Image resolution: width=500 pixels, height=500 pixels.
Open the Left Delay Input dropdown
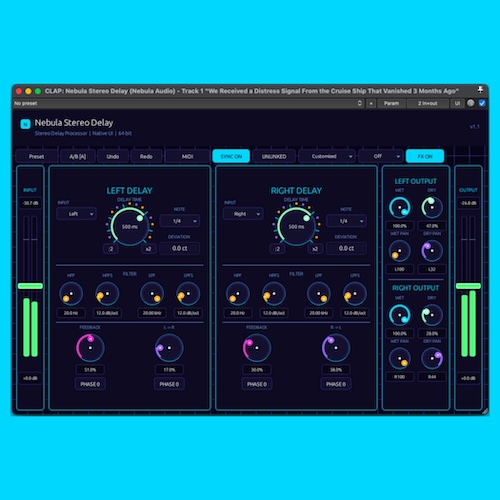tap(77, 214)
